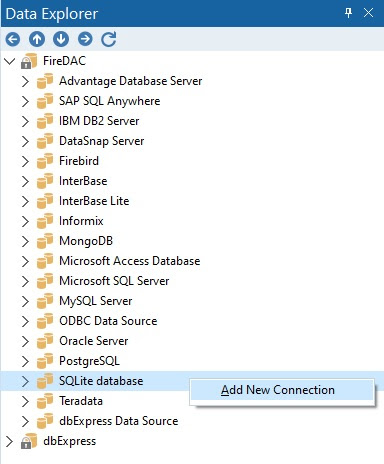Screen dimensions: 384x464
Task: Click the Oracle Server database icon
Action: pos(45,341)
